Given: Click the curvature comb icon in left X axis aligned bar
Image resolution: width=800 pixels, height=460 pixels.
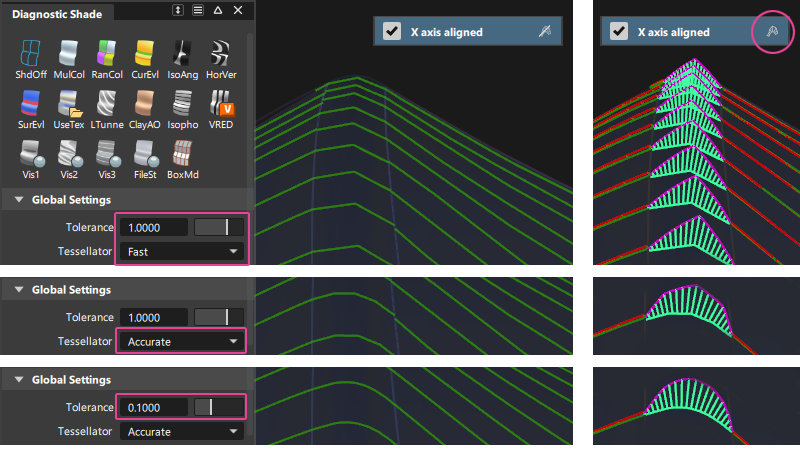Looking at the screenshot, I should click(545, 32).
